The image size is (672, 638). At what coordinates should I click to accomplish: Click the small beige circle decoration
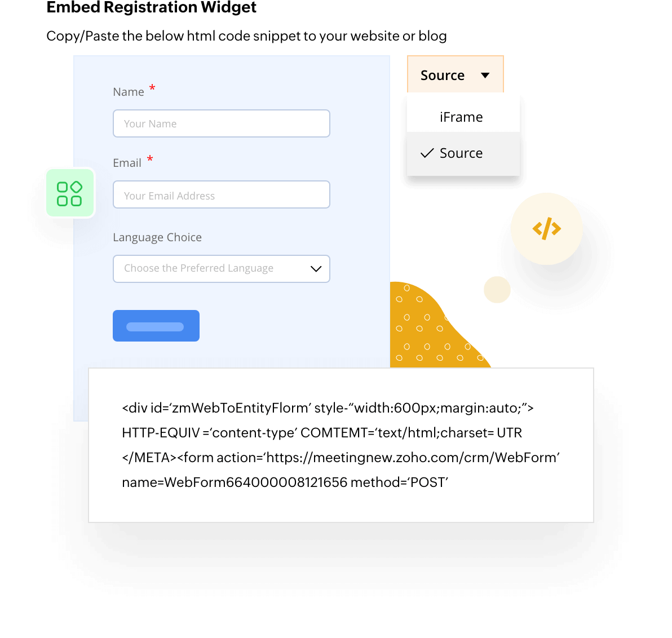497,290
